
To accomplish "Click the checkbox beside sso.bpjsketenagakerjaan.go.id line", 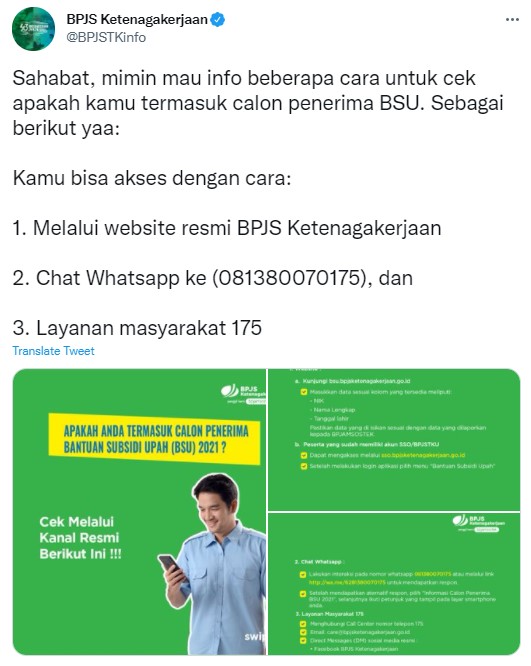I will (x=304, y=455).
